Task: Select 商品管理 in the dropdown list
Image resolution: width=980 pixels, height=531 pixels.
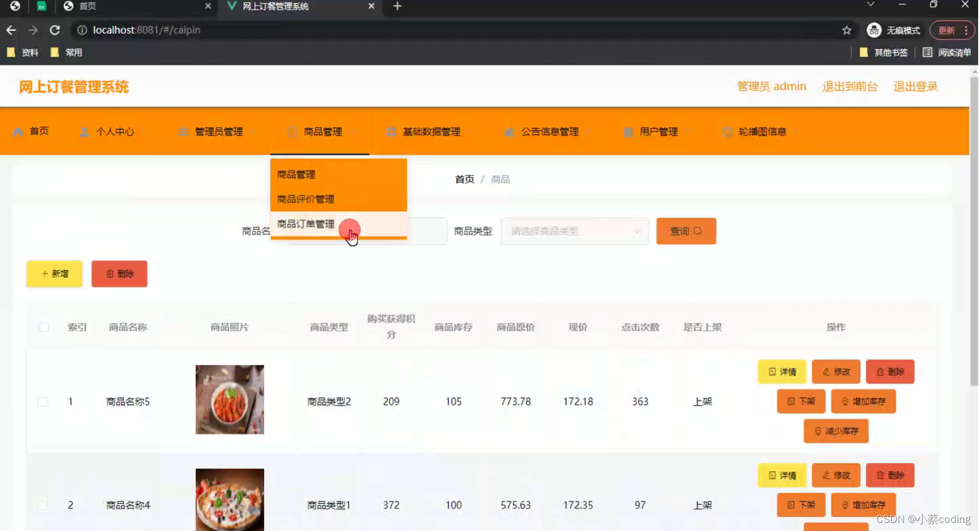Action: (x=338, y=175)
